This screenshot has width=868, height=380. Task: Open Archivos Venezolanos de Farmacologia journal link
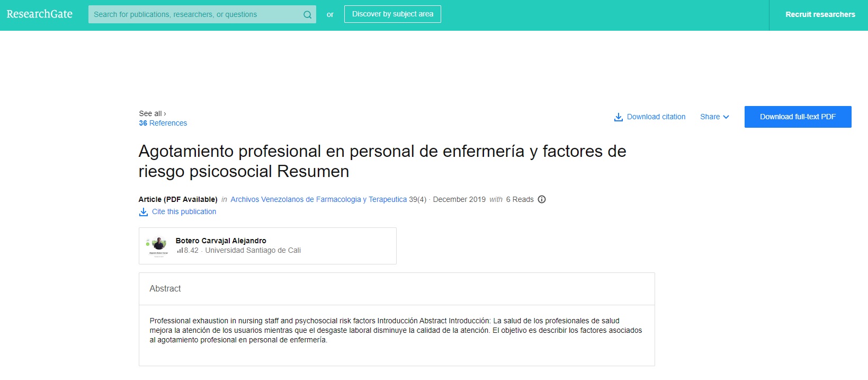(318, 200)
